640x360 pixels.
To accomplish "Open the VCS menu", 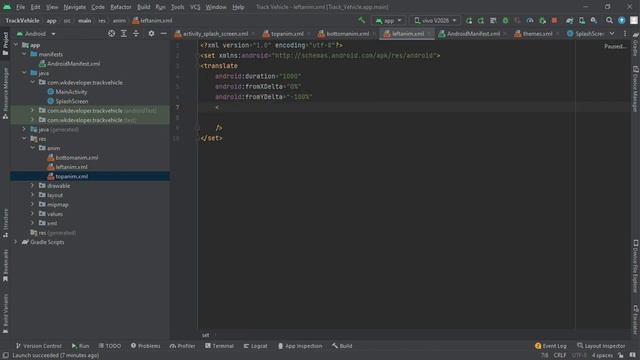I will tap(195, 7).
